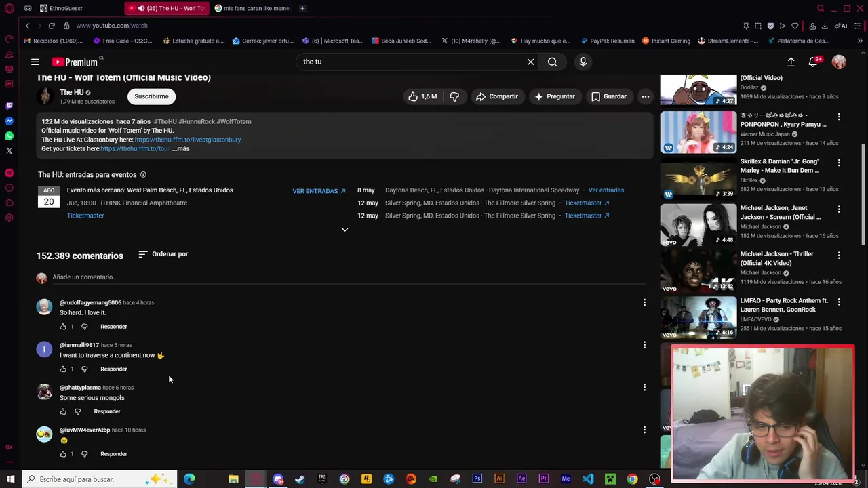Screen dimensions: 868x488
Task: Open options for Skrillex Make It Bun Dem video
Action: pyautogui.click(x=839, y=163)
